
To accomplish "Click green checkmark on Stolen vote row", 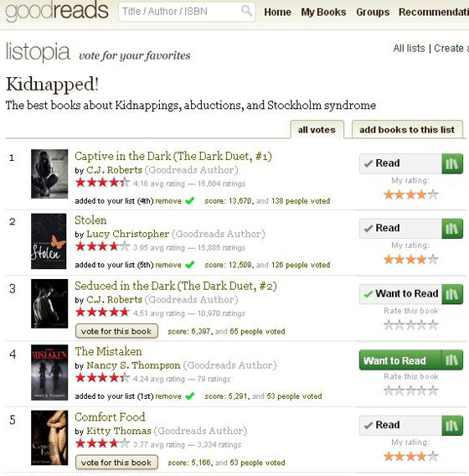I will 190,265.
